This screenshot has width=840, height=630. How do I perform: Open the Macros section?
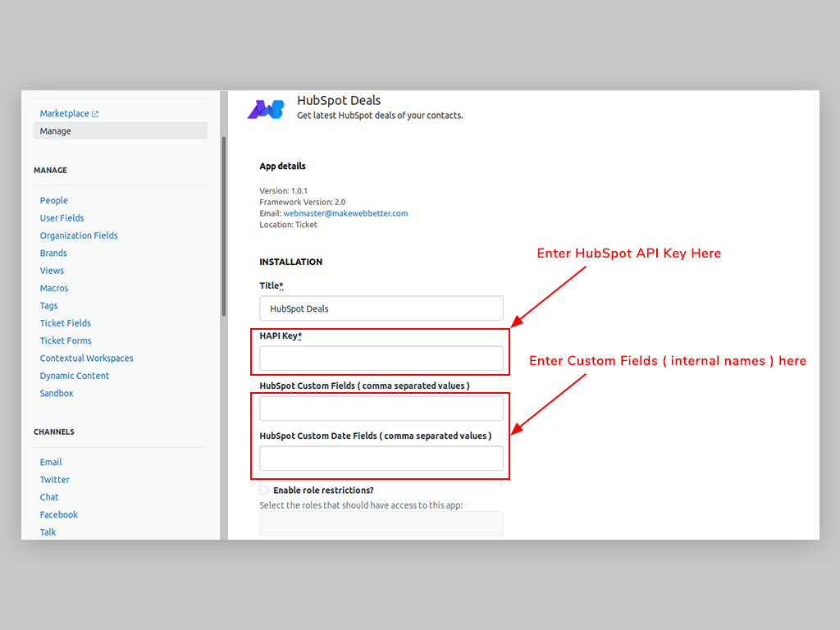pyautogui.click(x=54, y=289)
